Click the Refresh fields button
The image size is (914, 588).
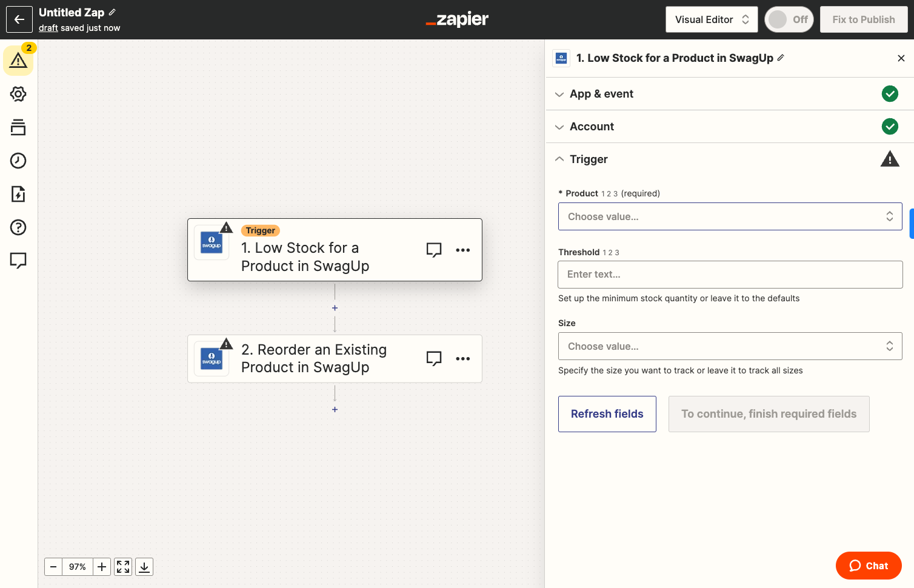(607, 414)
